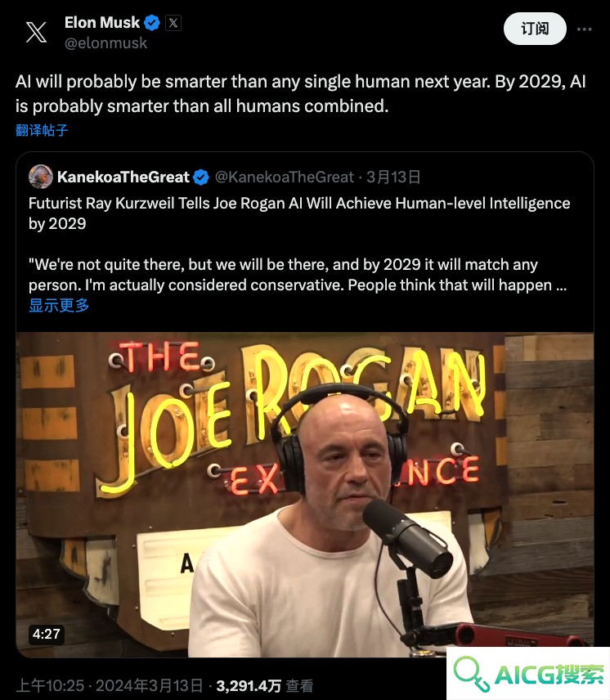This screenshot has width=610, height=700.
Task: Click the quoted post headline text
Action: [x=299, y=213]
